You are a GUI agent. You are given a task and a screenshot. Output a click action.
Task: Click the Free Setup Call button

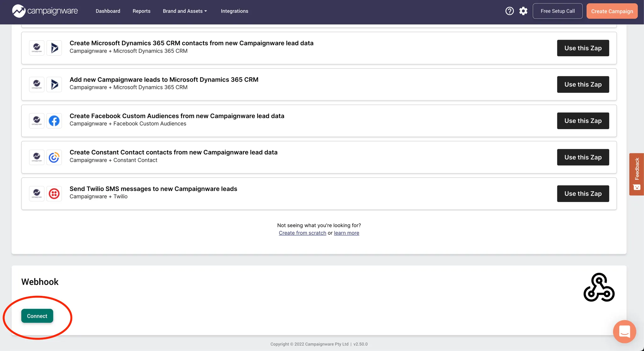click(x=558, y=11)
